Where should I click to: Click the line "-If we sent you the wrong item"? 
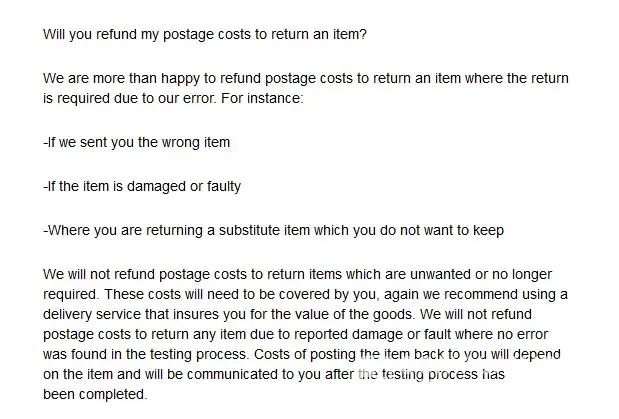pos(137,142)
